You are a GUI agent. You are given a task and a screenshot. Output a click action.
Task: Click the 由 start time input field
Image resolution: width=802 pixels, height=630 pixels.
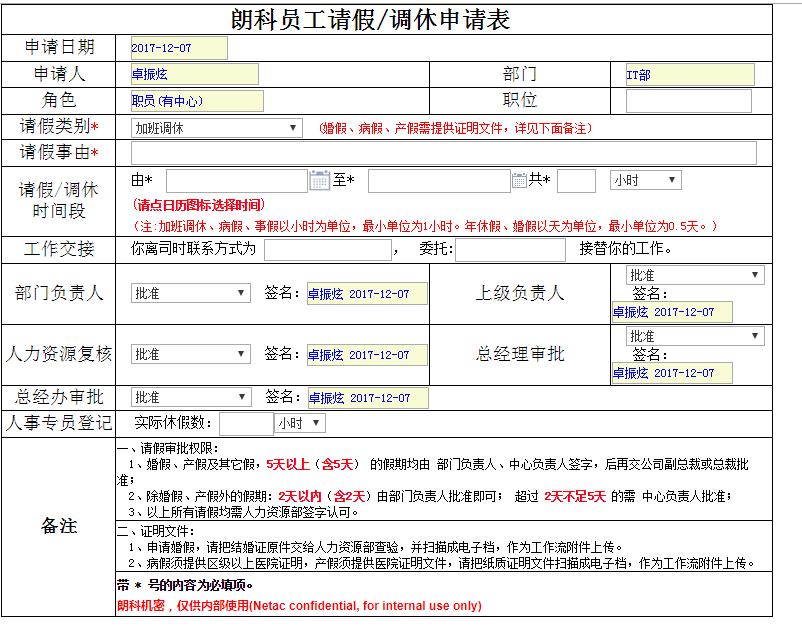(237, 181)
